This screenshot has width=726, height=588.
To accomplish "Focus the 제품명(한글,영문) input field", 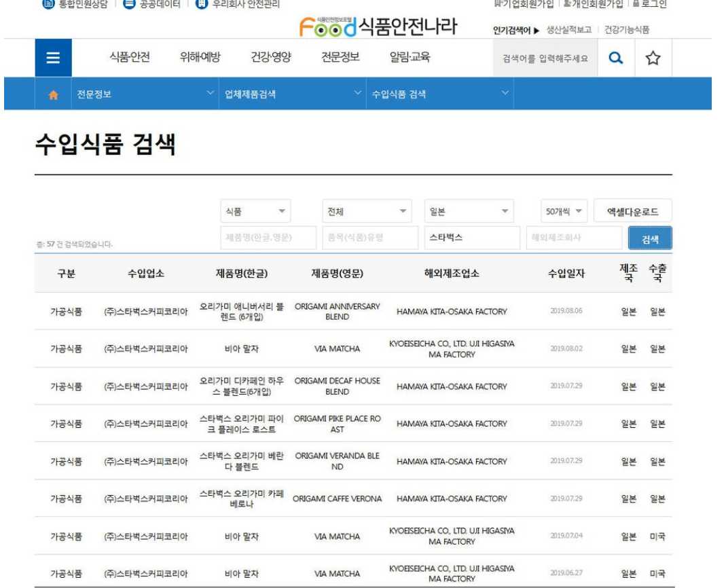I will [x=268, y=238].
